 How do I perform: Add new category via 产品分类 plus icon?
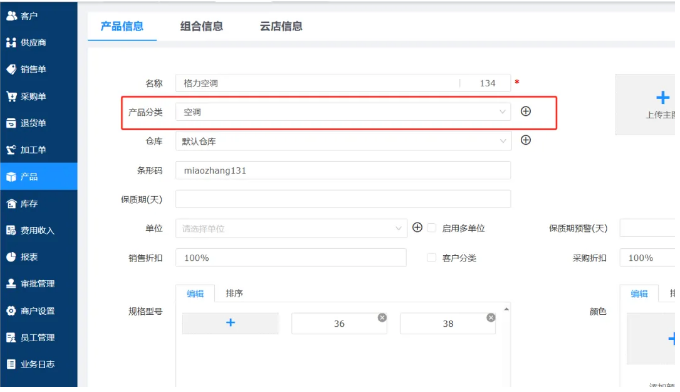pos(526,111)
